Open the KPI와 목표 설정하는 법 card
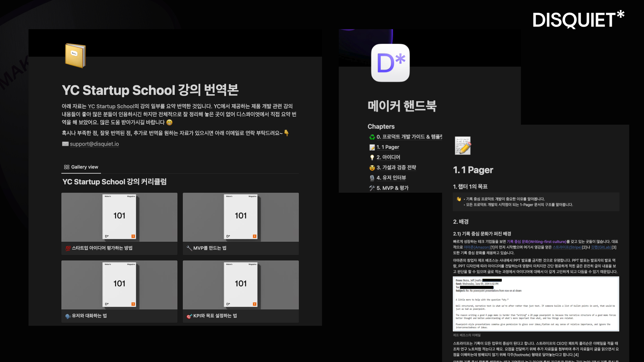Image resolution: width=644 pixels, height=362 pixels. coord(241,291)
